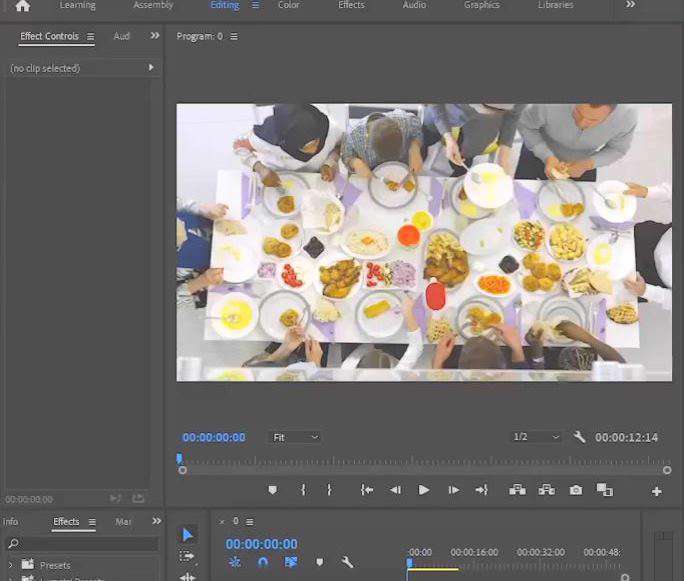Select the Selection arrow tool
Image resolution: width=684 pixels, height=581 pixels.
tap(187, 535)
